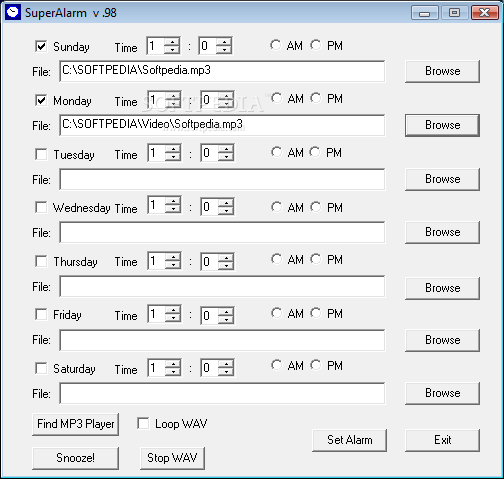Enable the Tuesday alarm checkbox

tap(41, 154)
